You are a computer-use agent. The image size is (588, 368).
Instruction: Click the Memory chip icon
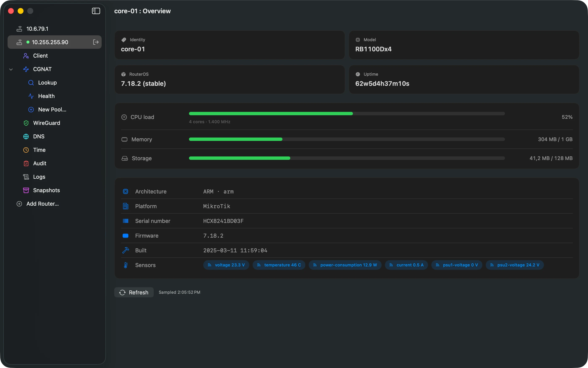coord(124,139)
